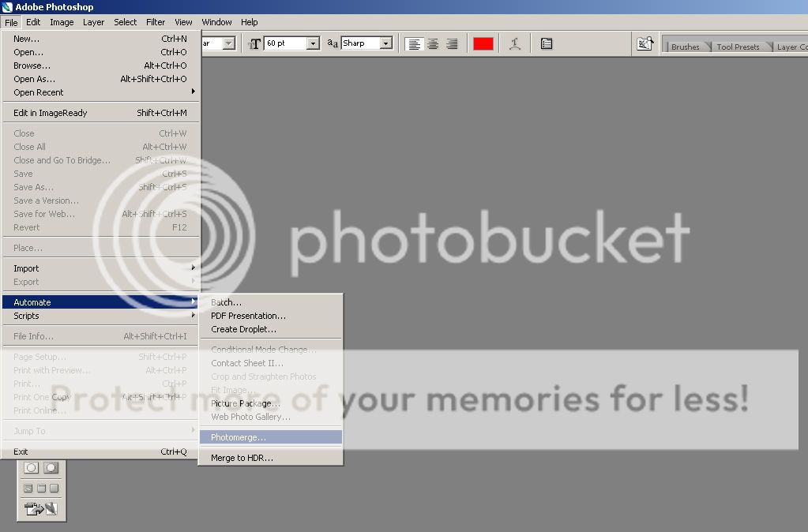Click the highlighted Automate menu entry
The image size is (808, 532).
pyautogui.click(x=102, y=302)
